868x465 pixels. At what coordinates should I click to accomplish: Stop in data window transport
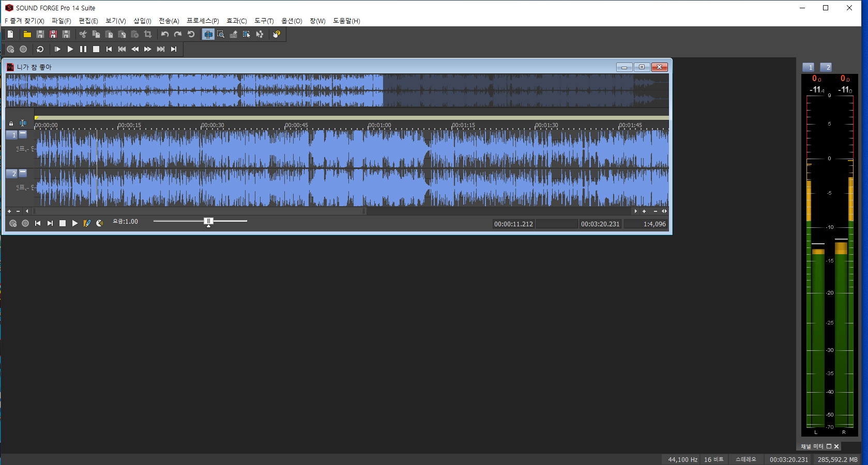63,223
